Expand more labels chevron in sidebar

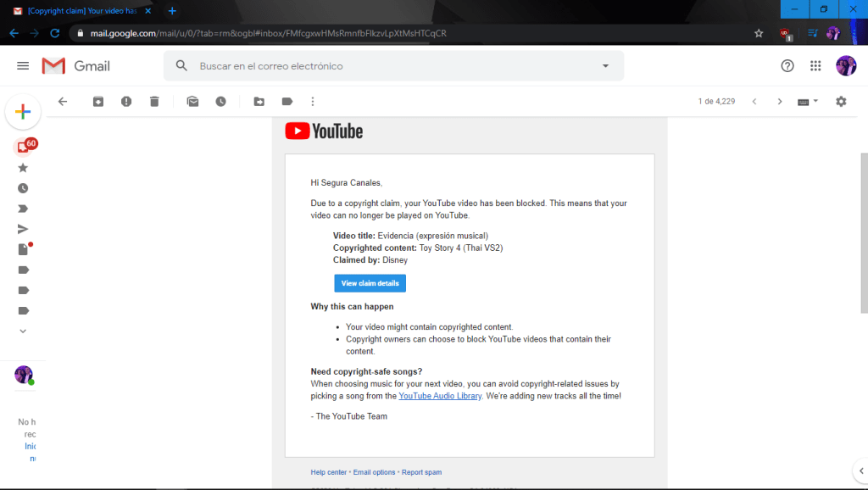tap(23, 331)
